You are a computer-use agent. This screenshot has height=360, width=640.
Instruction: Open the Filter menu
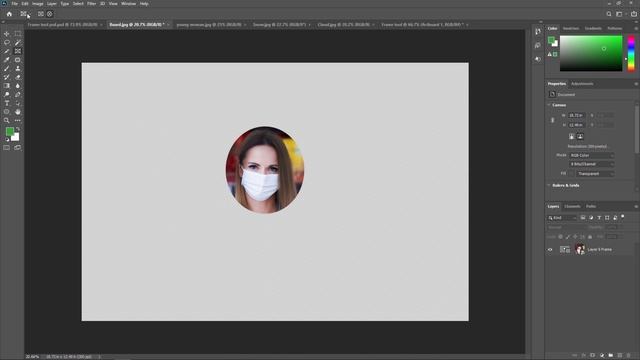[91, 4]
